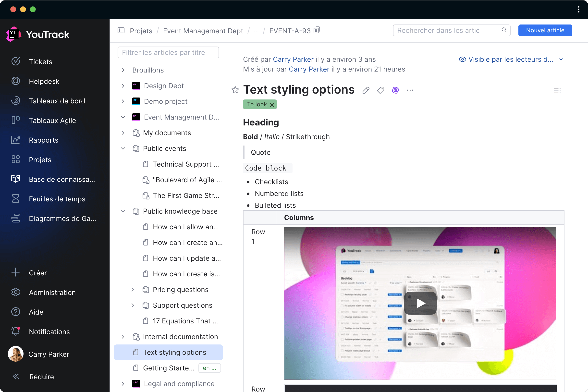Click the Feuilles de temps icon
Screen dimensions: 588x392
pos(16,199)
